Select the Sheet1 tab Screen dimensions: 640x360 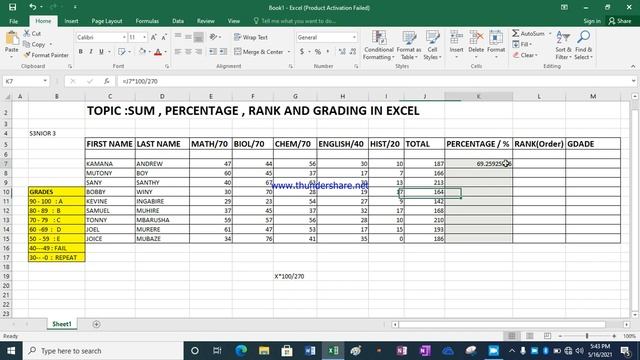click(62, 324)
